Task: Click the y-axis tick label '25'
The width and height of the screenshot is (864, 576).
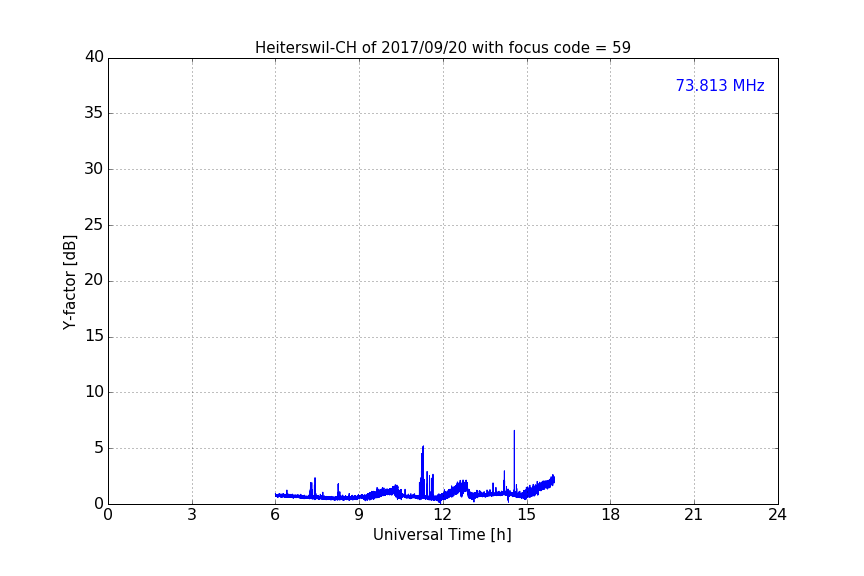Action: tap(94, 224)
